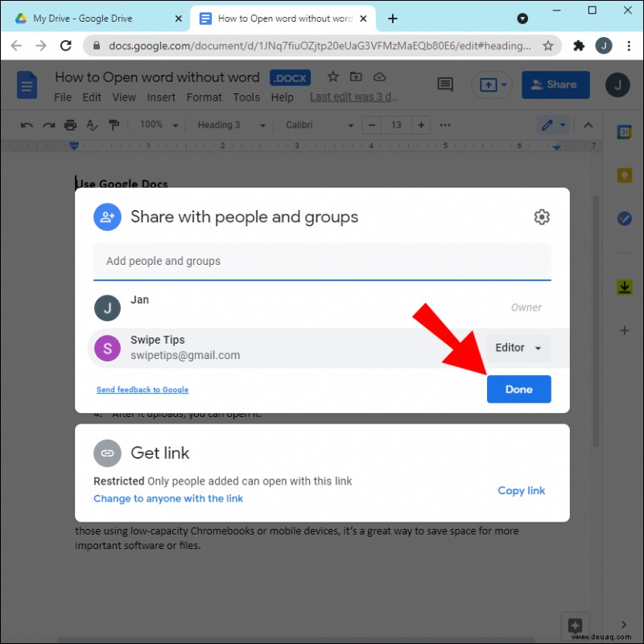The width and height of the screenshot is (644, 644).
Task: Click Google account avatar in Docs header
Action: 617,85
